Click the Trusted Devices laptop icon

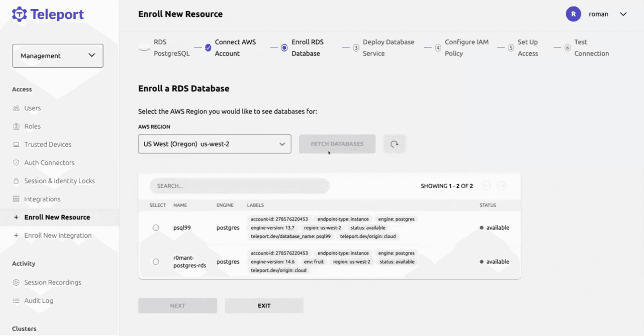tap(16, 145)
